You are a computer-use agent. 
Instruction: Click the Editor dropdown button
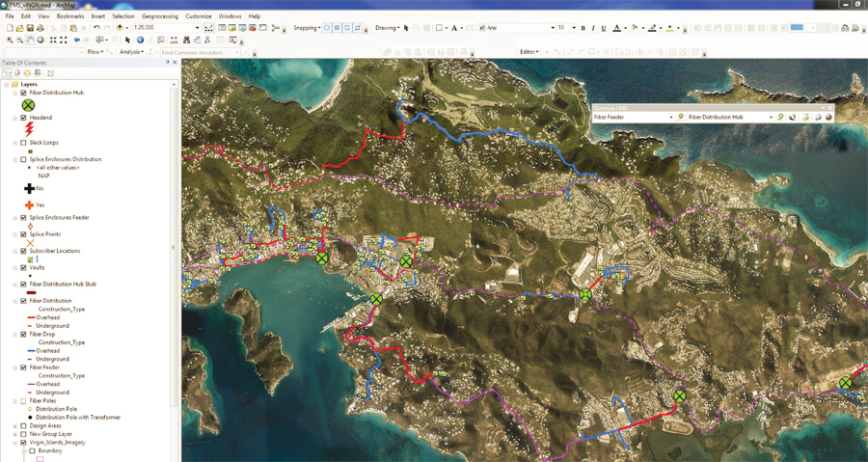coord(529,52)
